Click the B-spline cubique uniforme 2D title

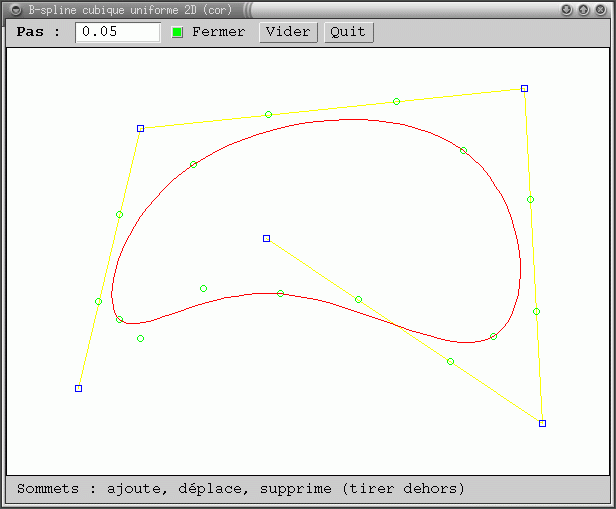pos(131,9)
